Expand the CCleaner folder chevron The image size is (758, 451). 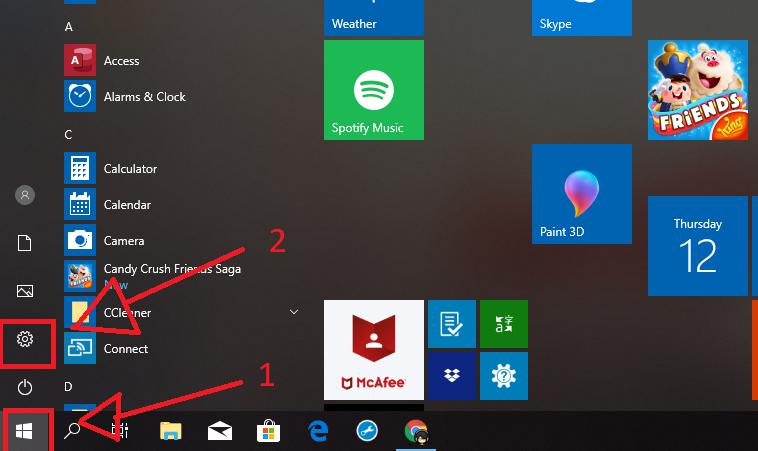[294, 313]
